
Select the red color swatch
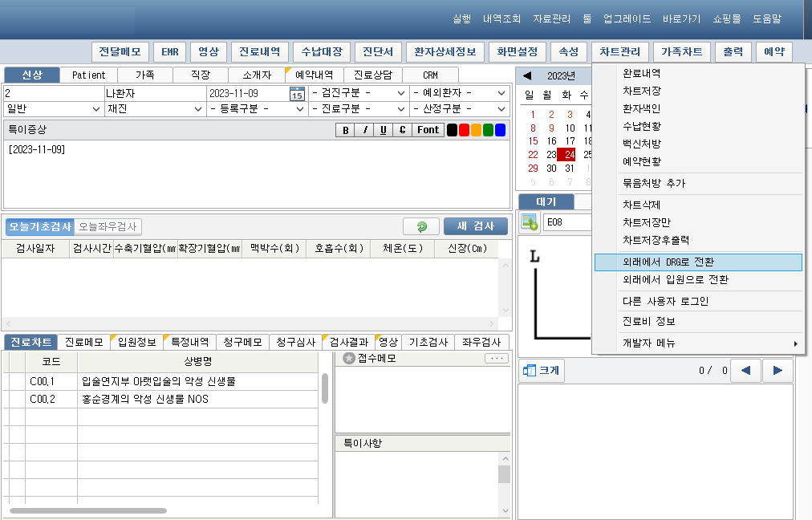(464, 130)
